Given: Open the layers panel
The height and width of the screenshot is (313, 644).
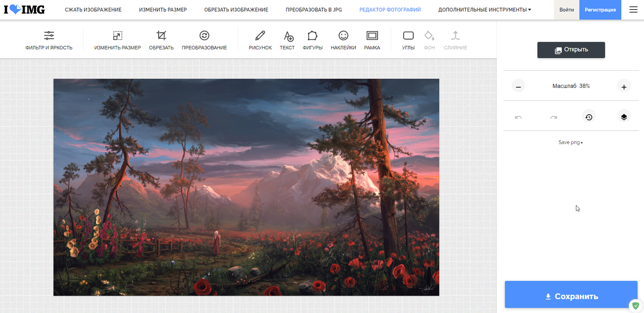Looking at the screenshot, I should tap(624, 116).
